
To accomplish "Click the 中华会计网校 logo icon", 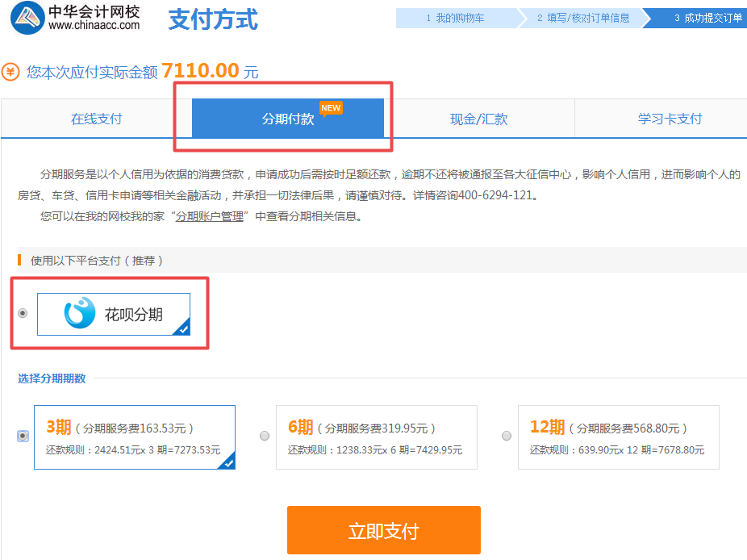I will click(x=27, y=18).
